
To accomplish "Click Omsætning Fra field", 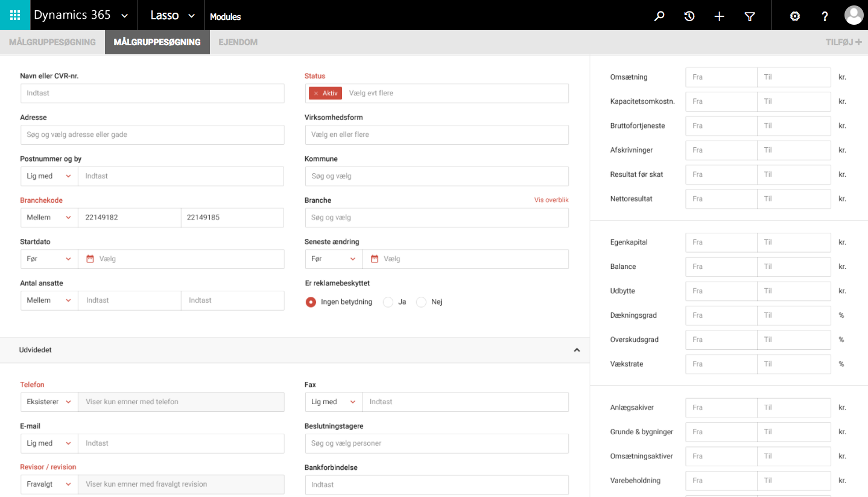I will [x=721, y=77].
